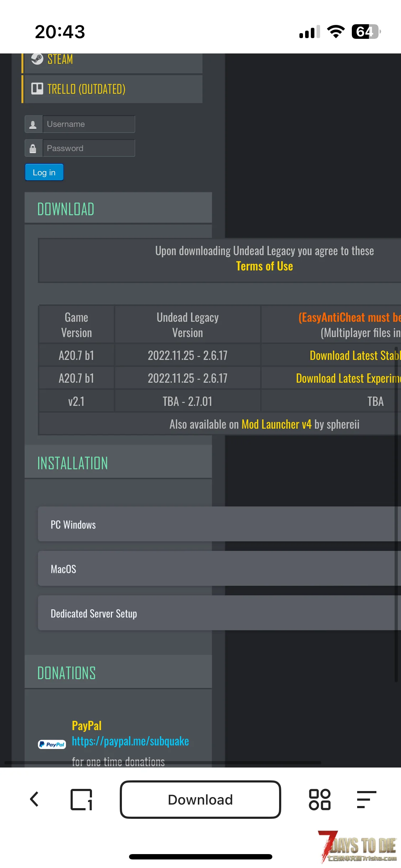This screenshot has width=401, height=868.
Task: Open the Mod Launcher v4 link
Action: (x=277, y=424)
